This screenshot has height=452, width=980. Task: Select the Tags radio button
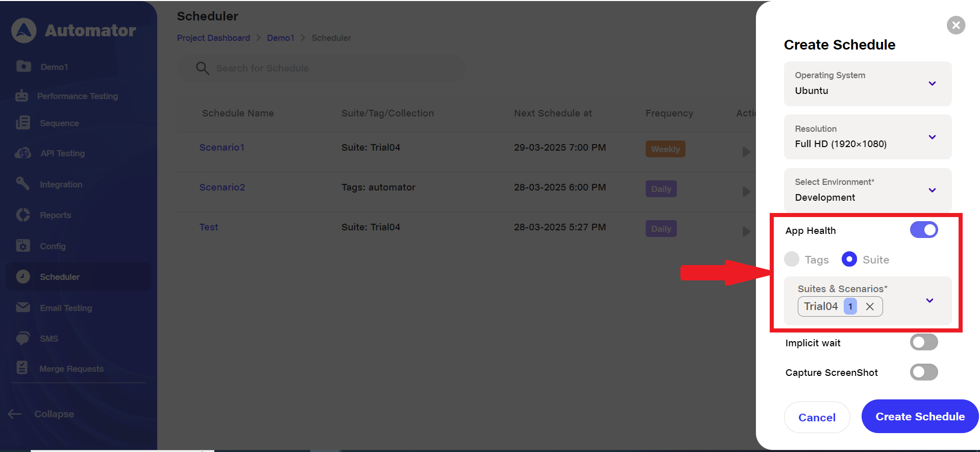click(792, 259)
